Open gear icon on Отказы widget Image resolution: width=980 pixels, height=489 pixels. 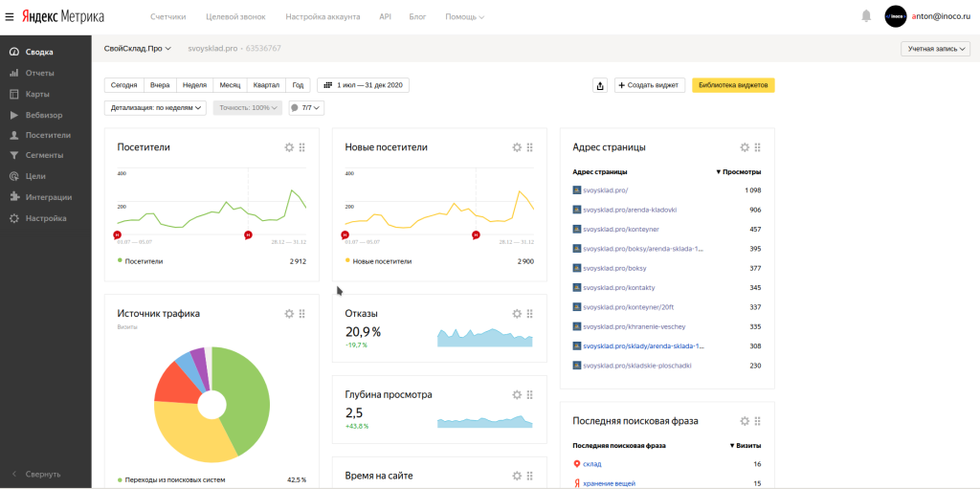coord(517,314)
